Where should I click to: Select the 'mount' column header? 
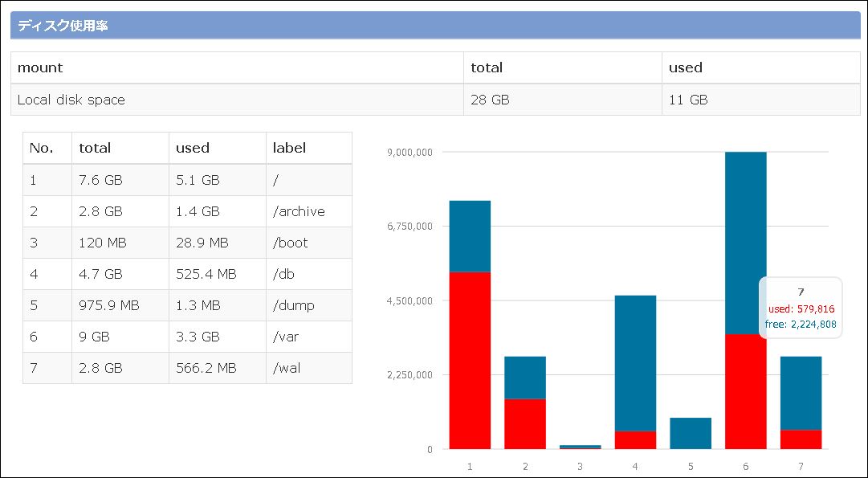(237, 67)
